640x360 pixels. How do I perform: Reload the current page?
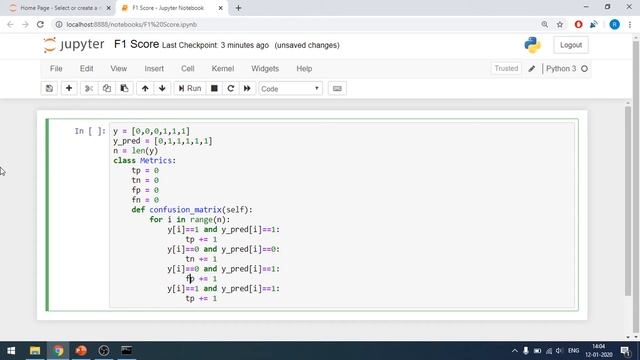[40, 24]
